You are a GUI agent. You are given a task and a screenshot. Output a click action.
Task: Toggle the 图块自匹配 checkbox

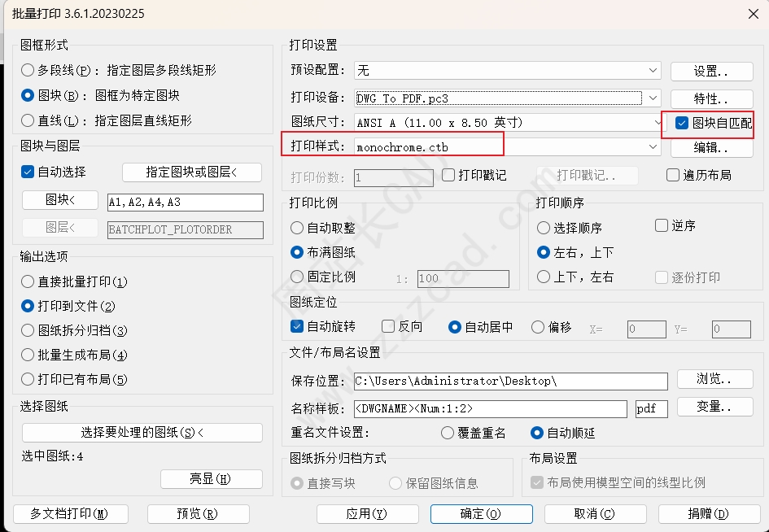[682, 123]
